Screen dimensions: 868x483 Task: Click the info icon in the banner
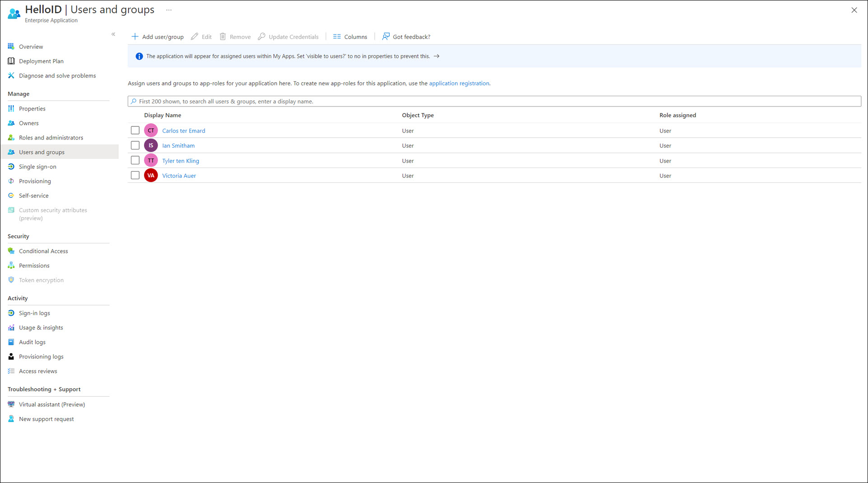(139, 56)
